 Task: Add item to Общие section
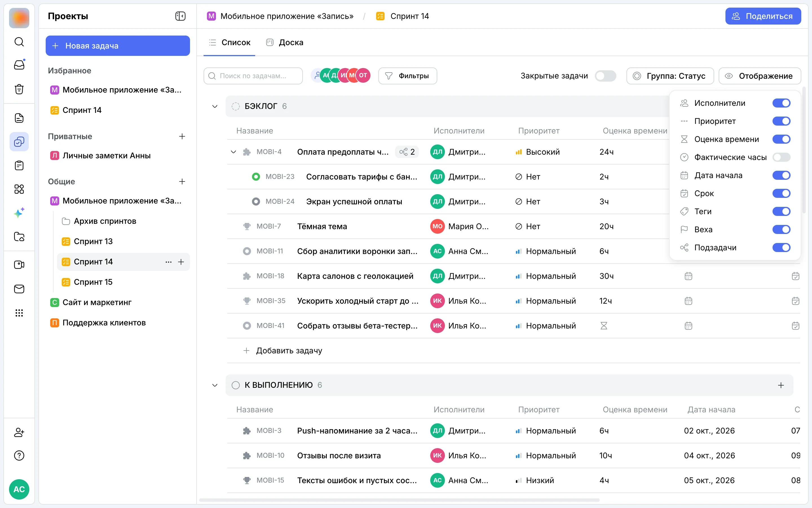click(182, 181)
